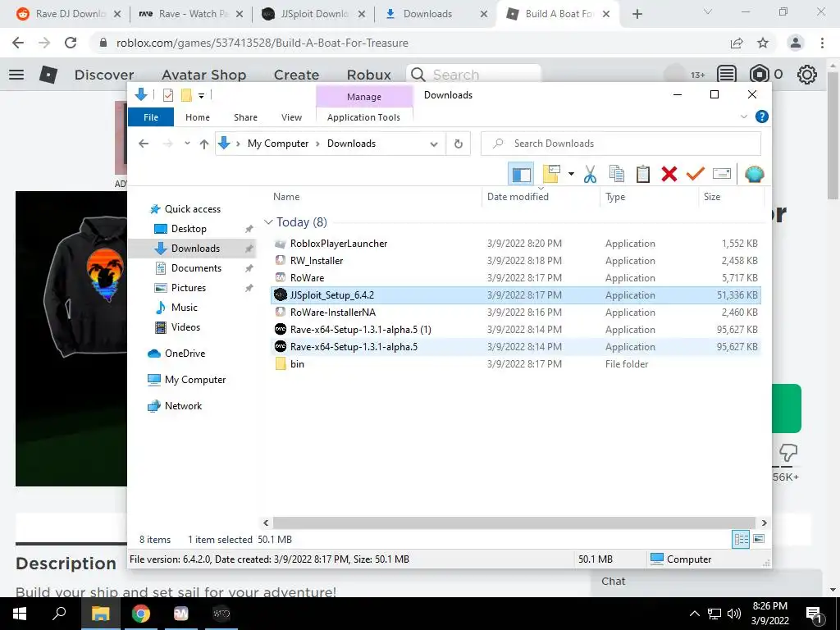Click the Rename toolbar icon
This screenshot has width=840, height=630.
tap(722, 174)
